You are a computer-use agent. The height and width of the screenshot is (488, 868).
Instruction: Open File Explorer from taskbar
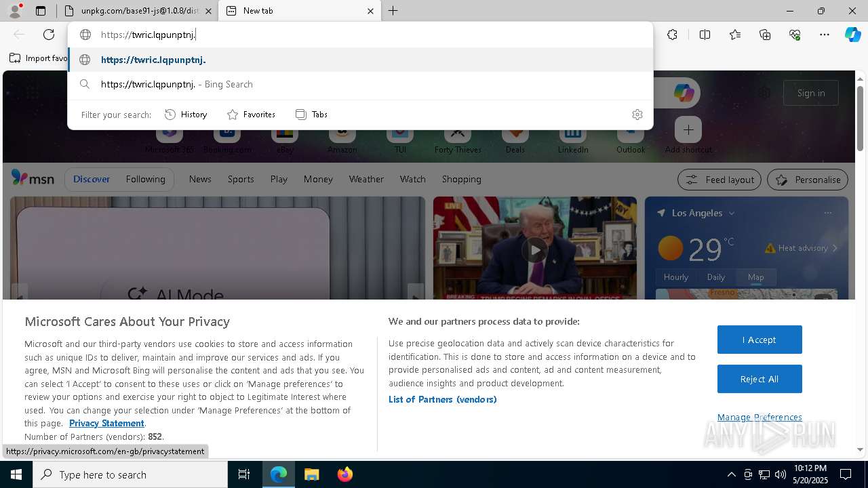tap(311, 474)
